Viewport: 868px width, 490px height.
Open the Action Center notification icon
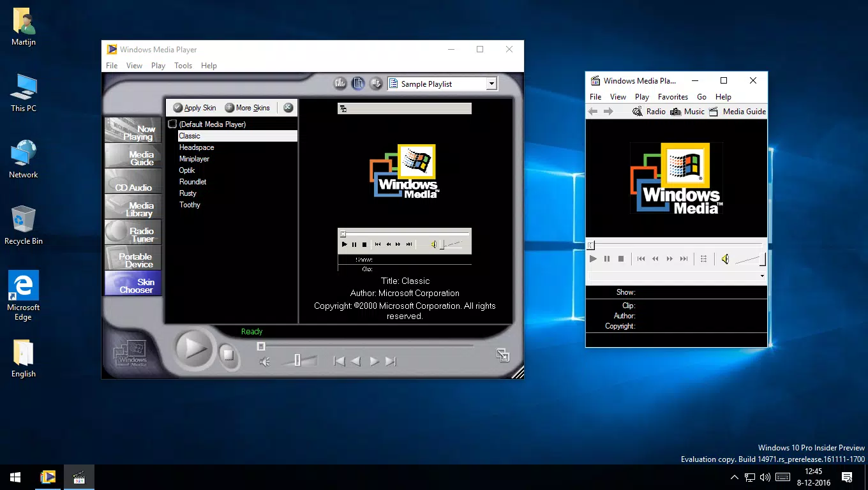(x=848, y=477)
